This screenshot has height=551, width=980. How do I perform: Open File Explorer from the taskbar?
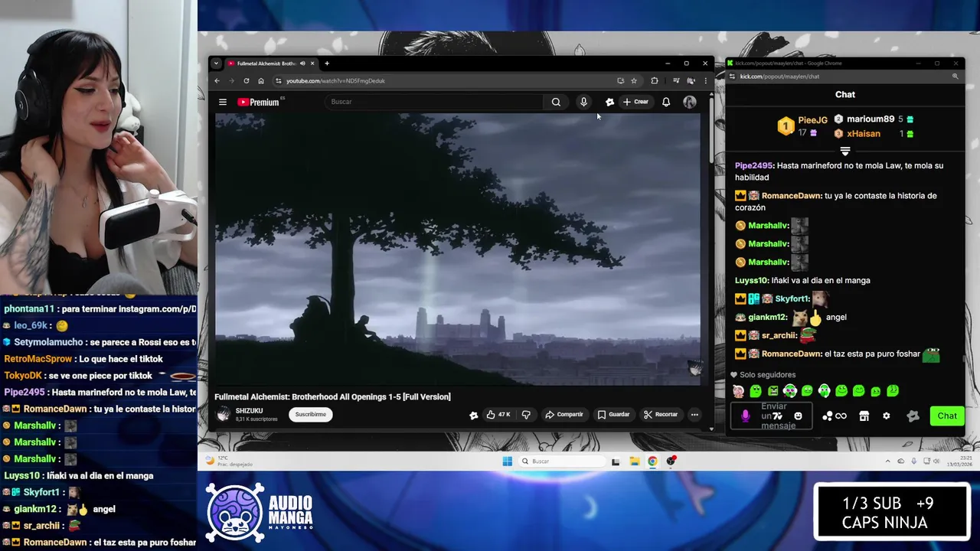(634, 461)
